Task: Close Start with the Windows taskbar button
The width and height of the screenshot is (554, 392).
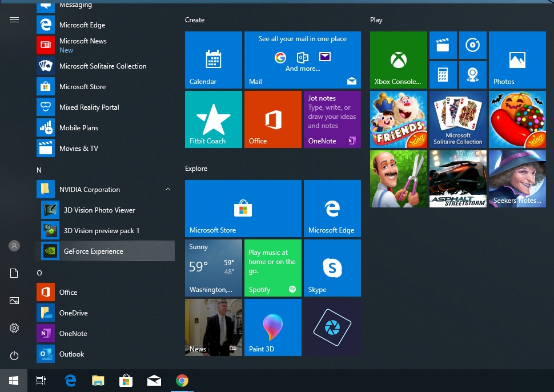Action: pyautogui.click(x=14, y=381)
